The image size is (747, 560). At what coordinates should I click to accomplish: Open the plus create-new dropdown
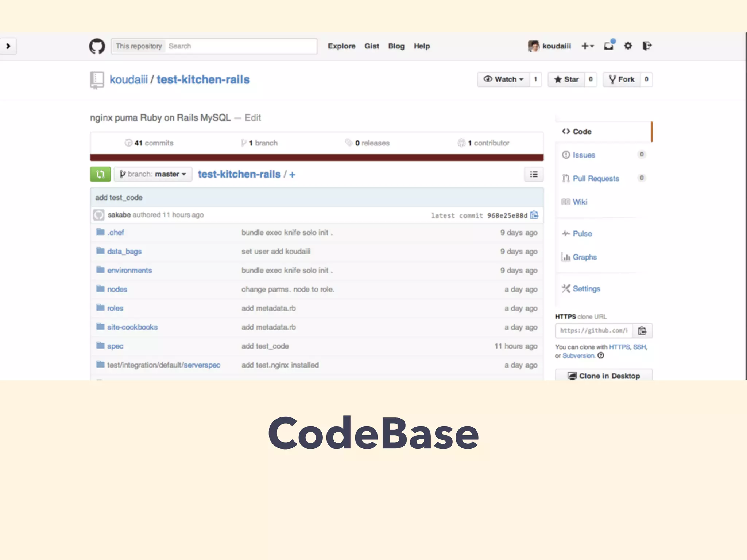click(588, 46)
